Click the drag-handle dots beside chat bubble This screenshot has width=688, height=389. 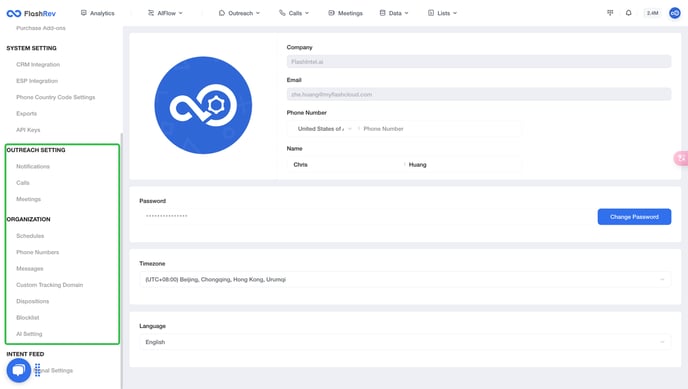point(37,370)
